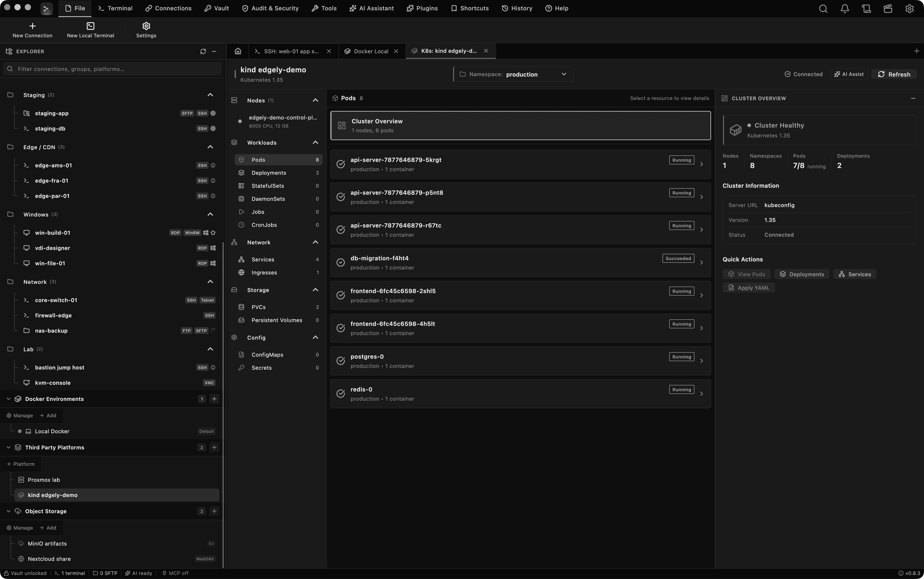Image resolution: width=924 pixels, height=579 pixels.
Task: Open Settings in the File toolbar
Action: tap(146, 30)
